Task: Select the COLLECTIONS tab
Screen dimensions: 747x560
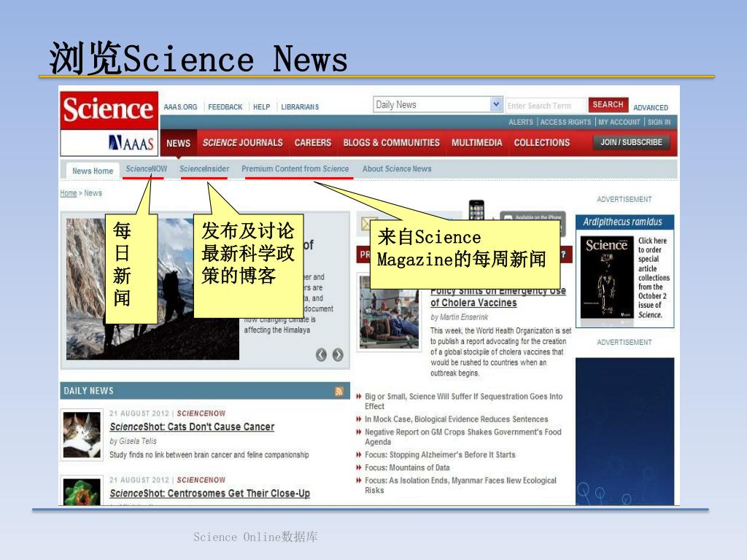Action: coord(542,143)
